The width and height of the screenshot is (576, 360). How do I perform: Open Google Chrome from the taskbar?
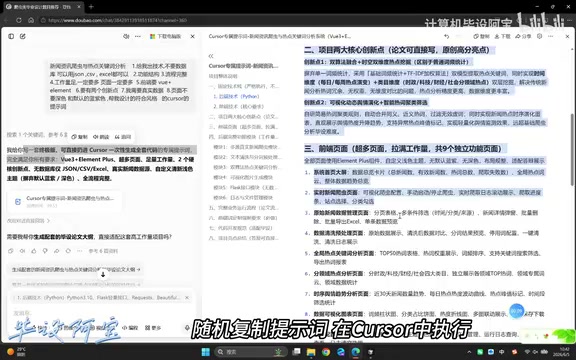pos(326,352)
